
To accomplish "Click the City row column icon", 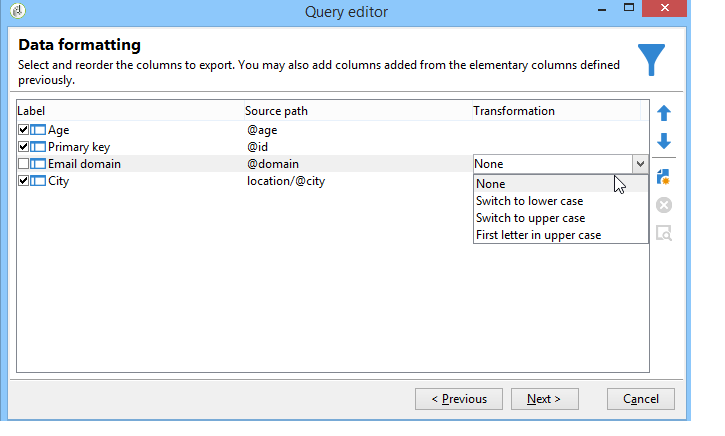I will 38,181.
